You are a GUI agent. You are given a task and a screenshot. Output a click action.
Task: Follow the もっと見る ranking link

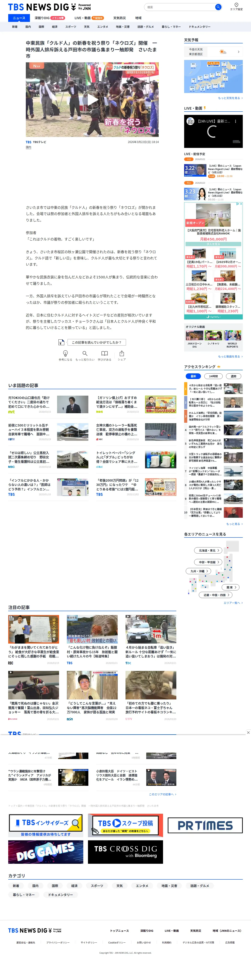[x=234, y=524]
